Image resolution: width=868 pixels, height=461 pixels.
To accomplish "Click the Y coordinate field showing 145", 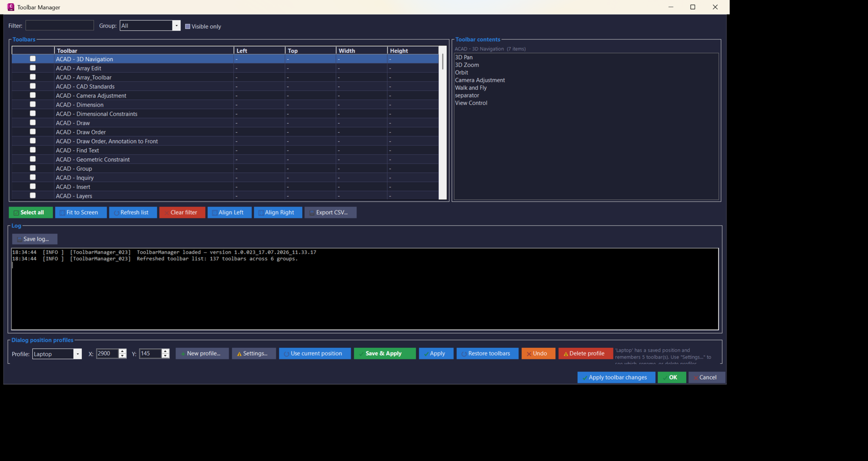I will pos(150,354).
